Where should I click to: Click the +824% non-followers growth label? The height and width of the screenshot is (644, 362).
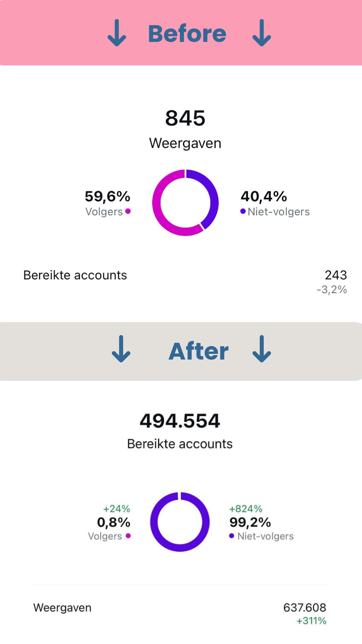point(245,509)
